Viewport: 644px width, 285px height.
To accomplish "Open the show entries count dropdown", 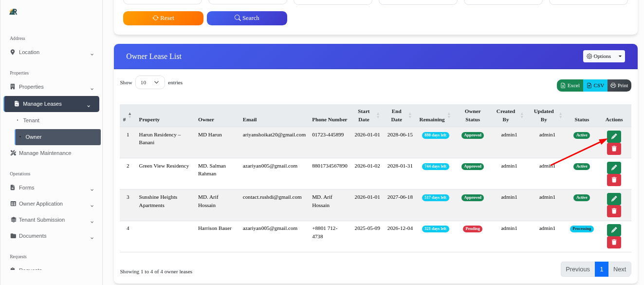I will 150,82.
